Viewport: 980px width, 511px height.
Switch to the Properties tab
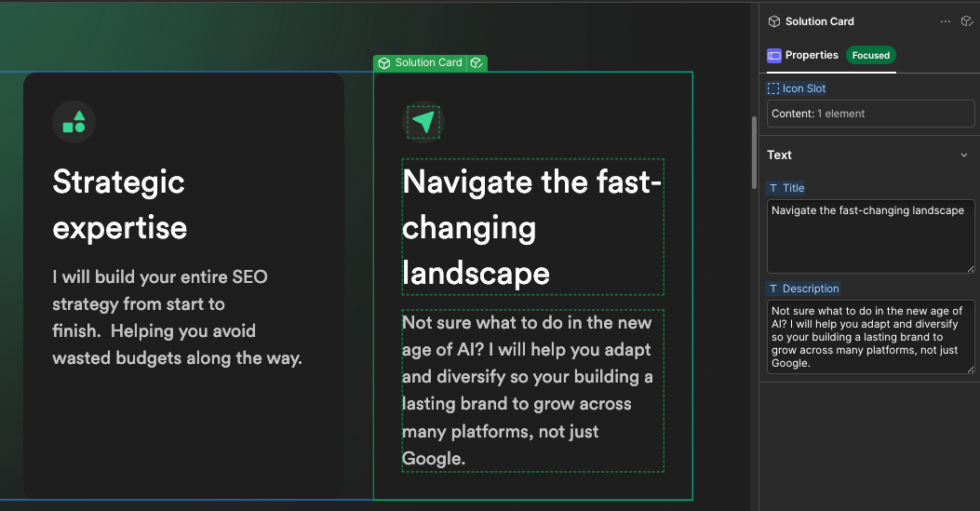pos(812,55)
